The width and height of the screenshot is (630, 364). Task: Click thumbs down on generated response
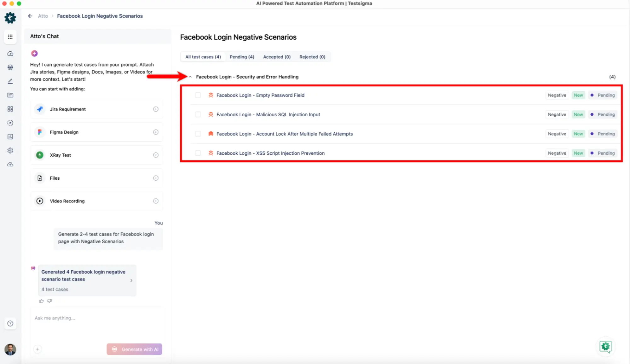[x=49, y=301]
